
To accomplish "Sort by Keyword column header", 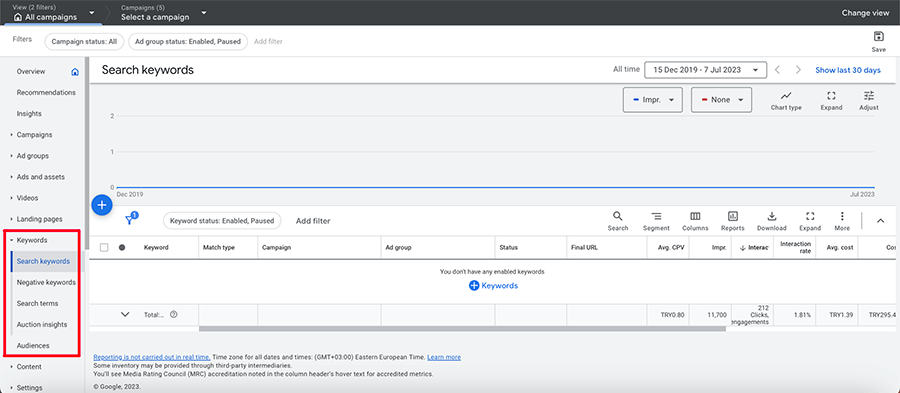I will (156, 248).
